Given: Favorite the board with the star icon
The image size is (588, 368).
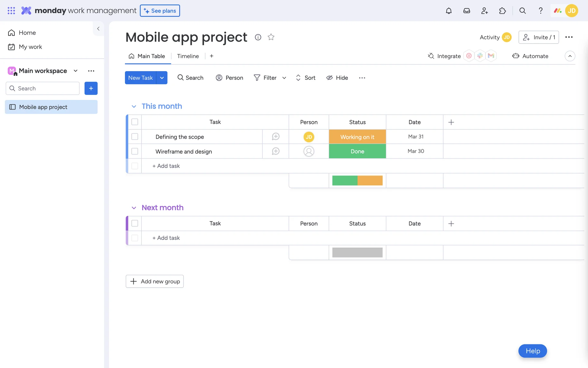Looking at the screenshot, I should pos(271,37).
